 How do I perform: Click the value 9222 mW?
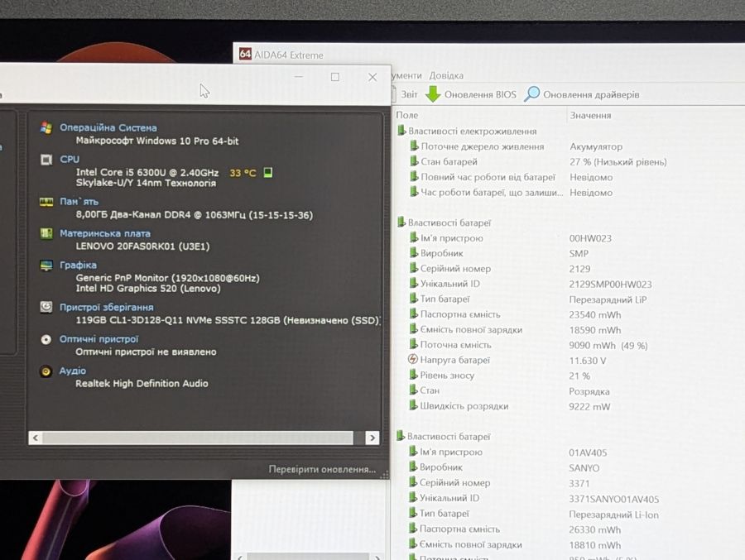click(589, 407)
